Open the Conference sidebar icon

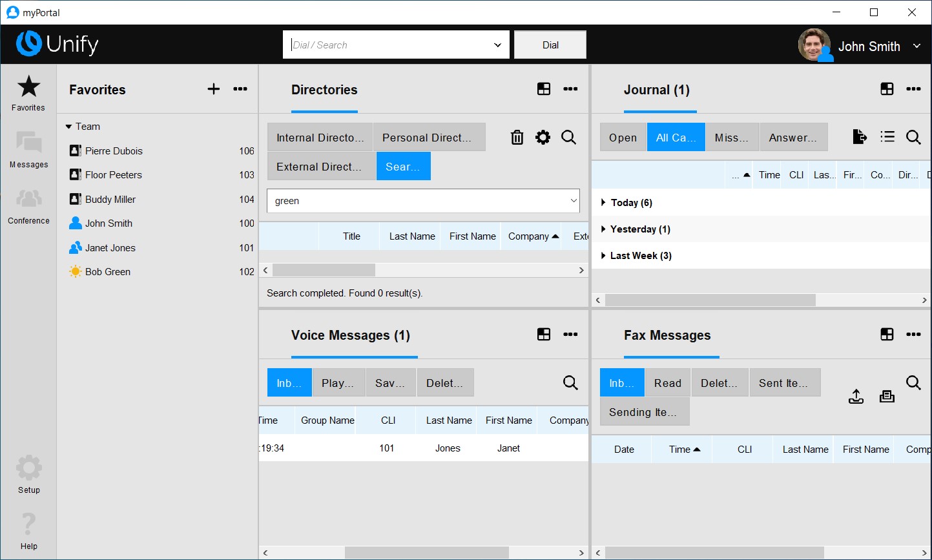(x=28, y=206)
